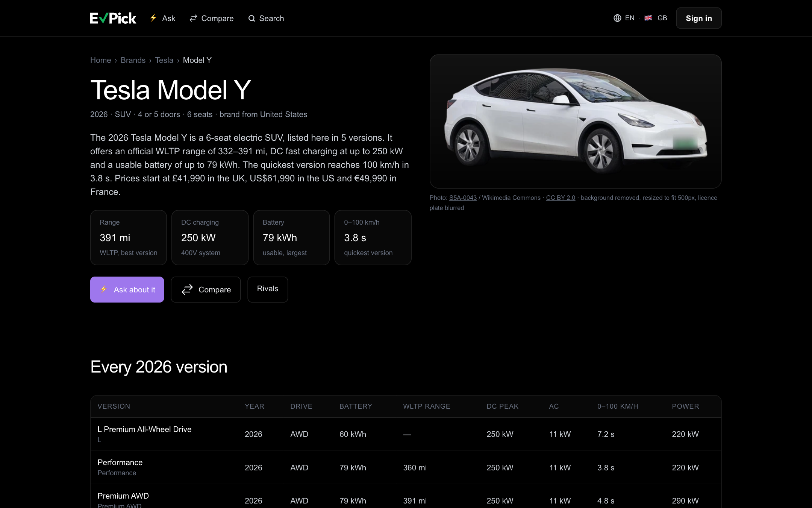Image resolution: width=812 pixels, height=508 pixels.
Task: Click 3.8 s cell in Performance row
Action: click(x=606, y=468)
